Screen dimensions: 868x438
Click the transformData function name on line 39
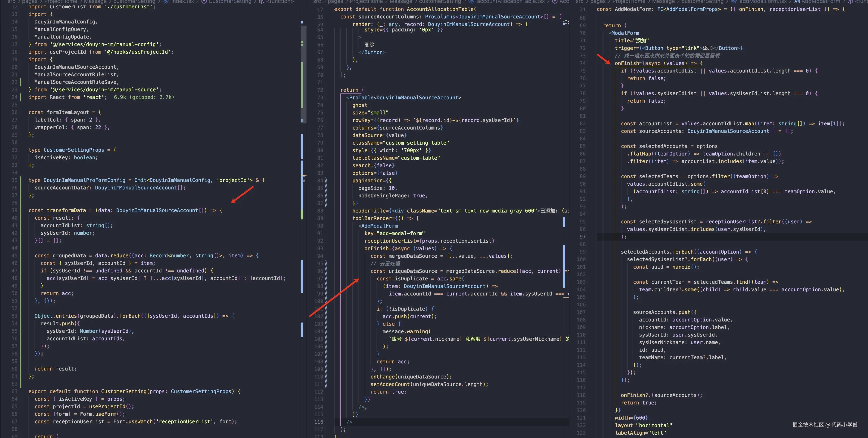pyautogui.click(x=66, y=210)
